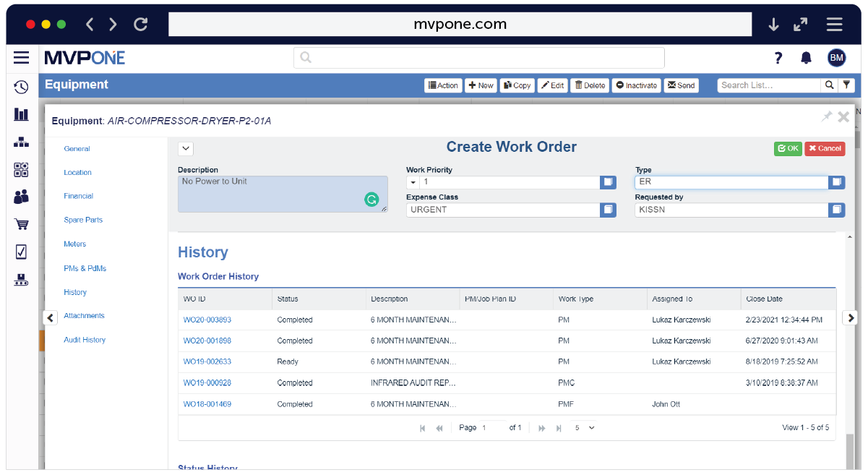Image resolution: width=868 pixels, height=475 pixels.
Task: Expand the right side panel arrow
Action: click(850, 317)
